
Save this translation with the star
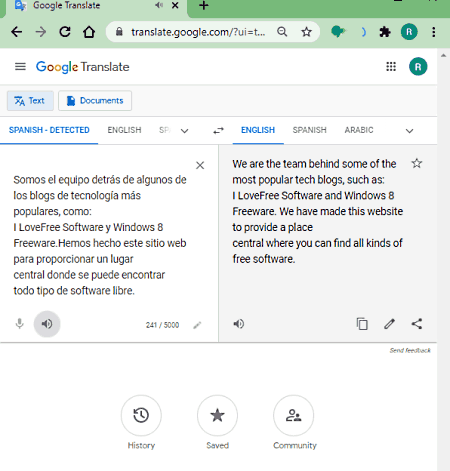417,163
